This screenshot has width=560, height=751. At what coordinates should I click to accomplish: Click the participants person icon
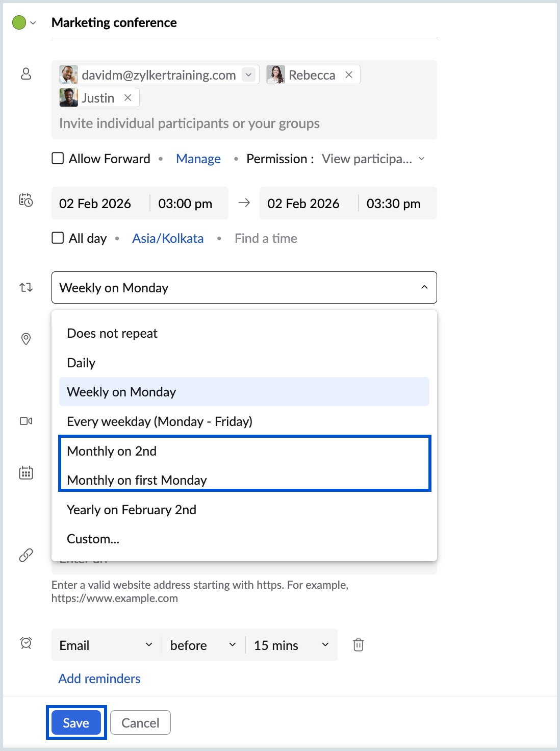point(26,74)
